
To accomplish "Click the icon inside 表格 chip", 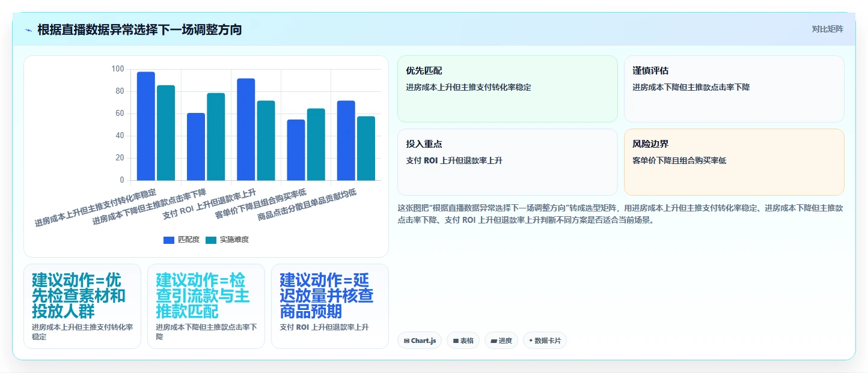I will pos(456,341).
